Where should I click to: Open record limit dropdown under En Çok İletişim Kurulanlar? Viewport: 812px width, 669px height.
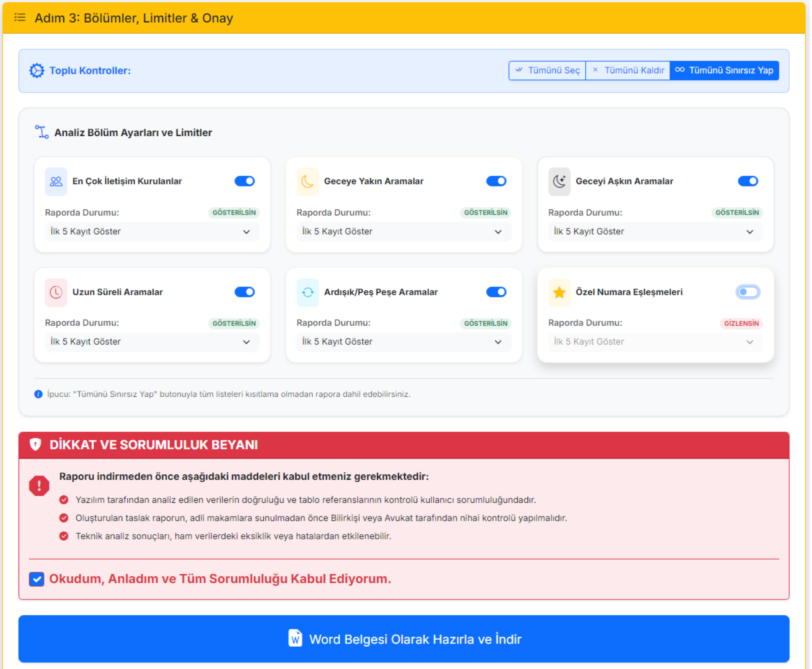point(152,231)
